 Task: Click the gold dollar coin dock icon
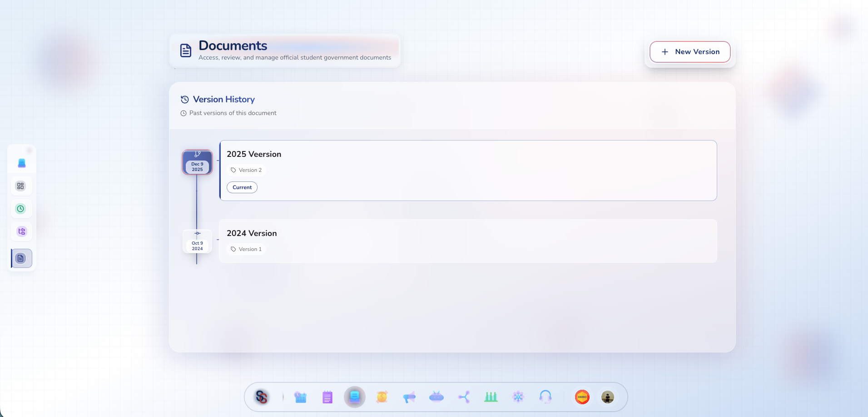pyautogui.click(x=382, y=397)
